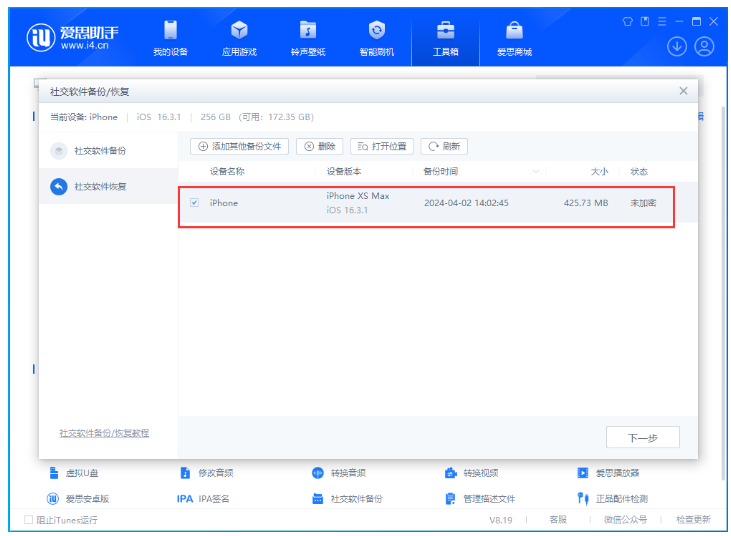The width and height of the screenshot is (731, 536).
Task: Click the 425.73 MB size cell
Action: (x=586, y=203)
